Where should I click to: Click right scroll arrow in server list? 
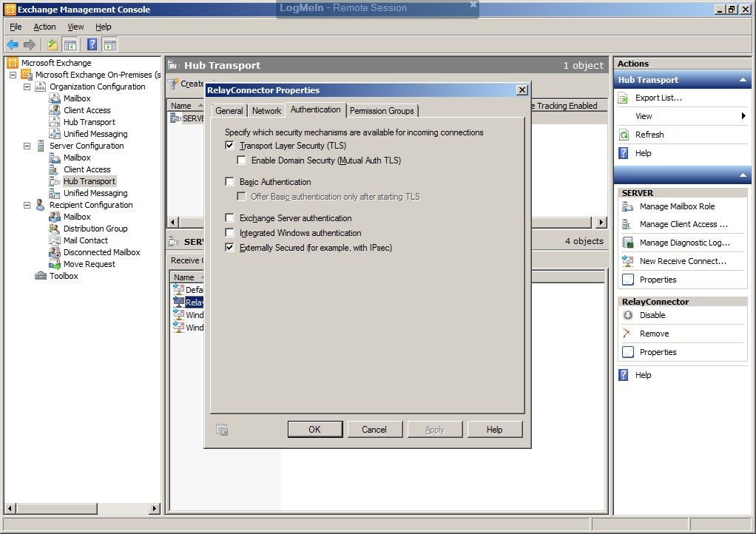tap(601, 222)
